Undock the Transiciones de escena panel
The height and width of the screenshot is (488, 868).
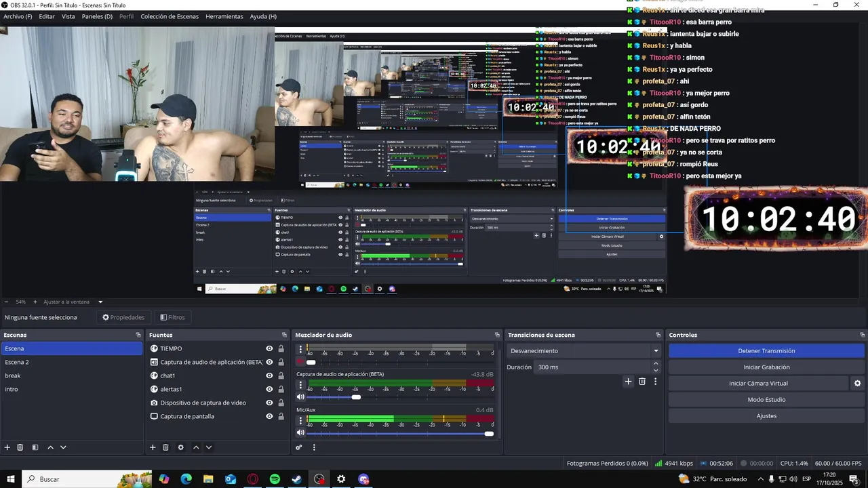[x=658, y=335]
